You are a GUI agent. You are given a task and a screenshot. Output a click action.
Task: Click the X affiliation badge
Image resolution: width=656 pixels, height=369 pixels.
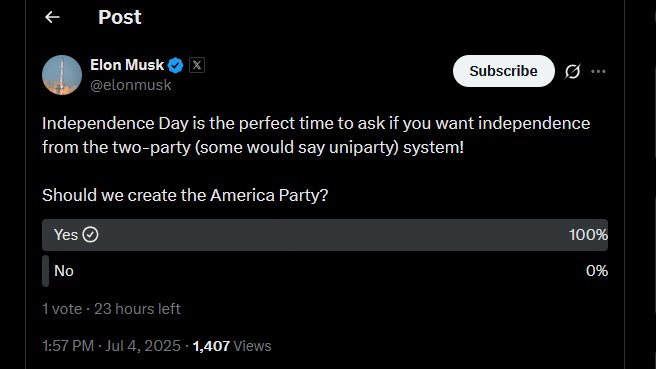click(197, 65)
